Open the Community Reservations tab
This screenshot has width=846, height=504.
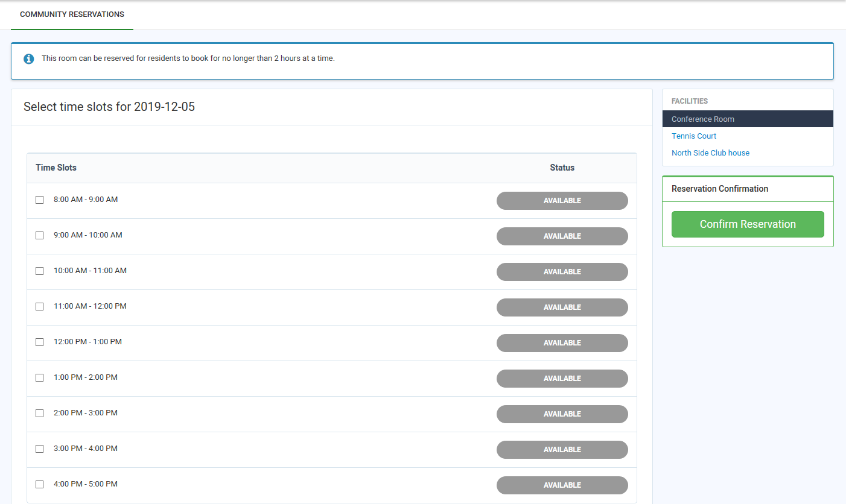coord(72,14)
